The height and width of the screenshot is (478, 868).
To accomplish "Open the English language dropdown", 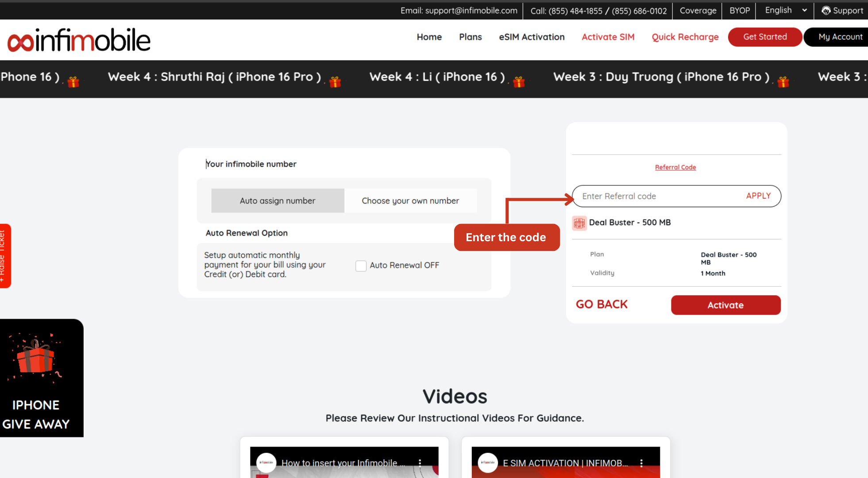I will [x=786, y=10].
